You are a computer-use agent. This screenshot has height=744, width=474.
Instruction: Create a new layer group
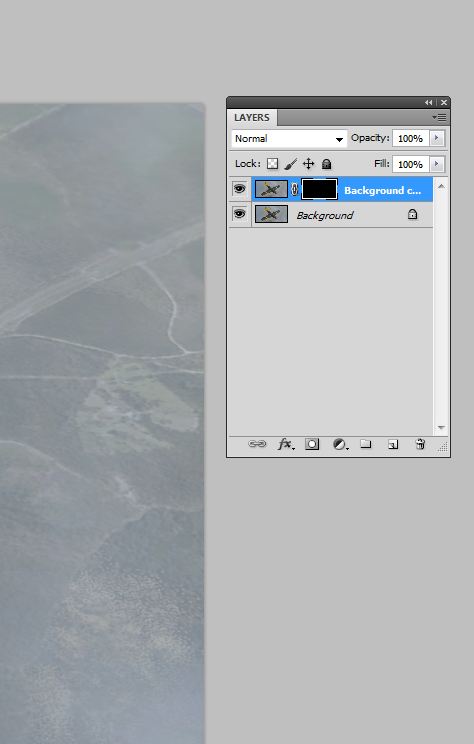(x=365, y=444)
